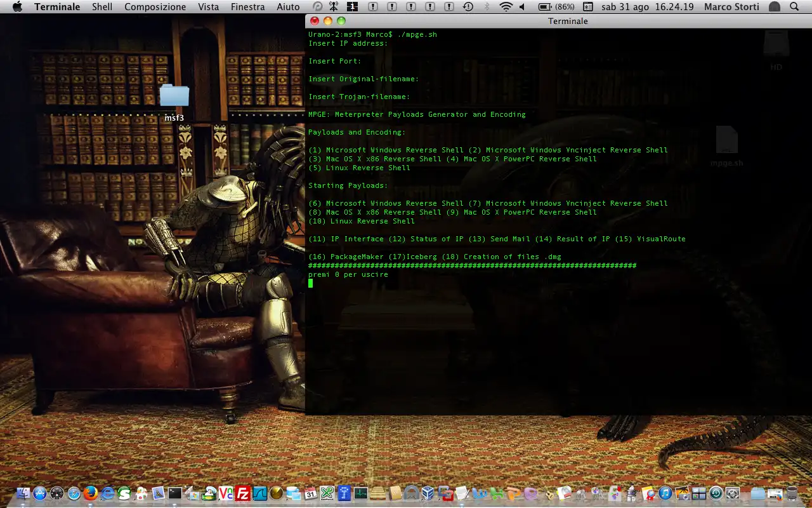Open Time Machine icon in Dock
Image resolution: width=812 pixels, height=508 pixels.
pos(716,493)
